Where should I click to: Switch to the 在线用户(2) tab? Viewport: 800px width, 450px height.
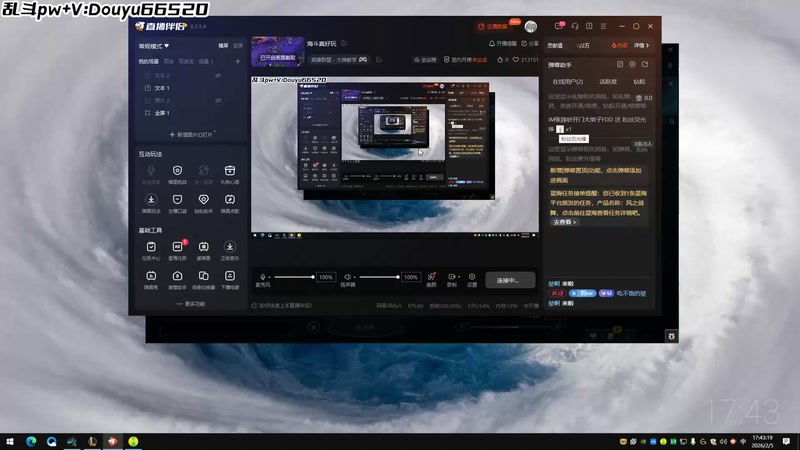pyautogui.click(x=567, y=82)
